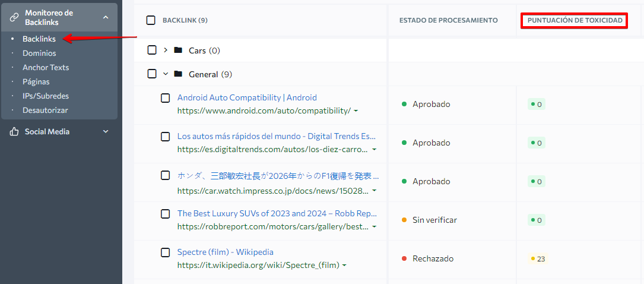Click the General (9) folder name
The width and height of the screenshot is (644, 284).
coord(210,74)
